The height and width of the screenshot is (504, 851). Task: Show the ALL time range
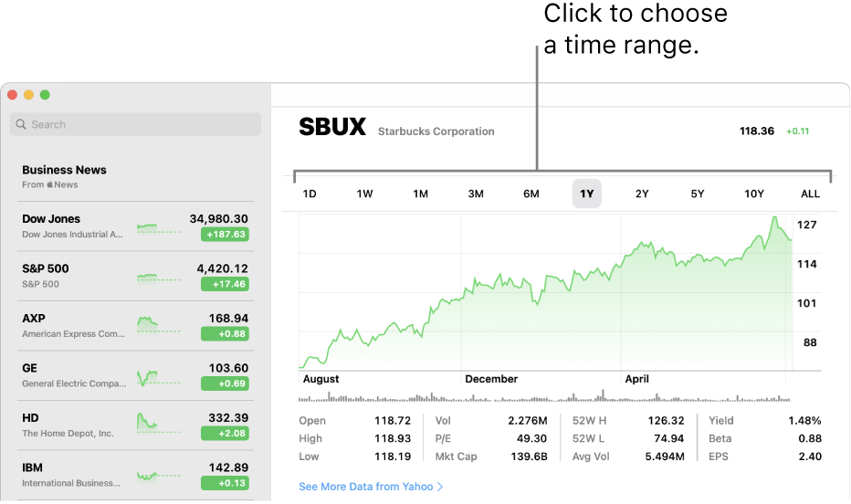coord(810,194)
